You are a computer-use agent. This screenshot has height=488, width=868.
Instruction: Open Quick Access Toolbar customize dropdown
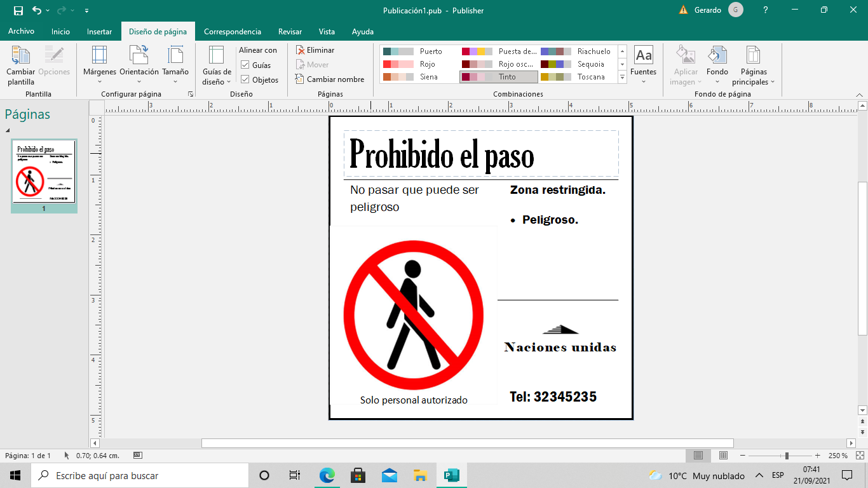tap(86, 10)
